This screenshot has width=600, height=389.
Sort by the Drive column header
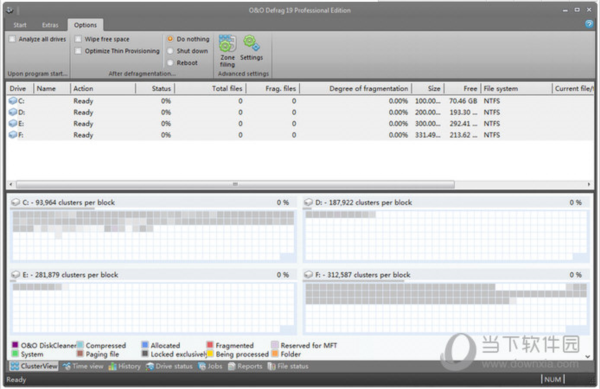(x=20, y=88)
